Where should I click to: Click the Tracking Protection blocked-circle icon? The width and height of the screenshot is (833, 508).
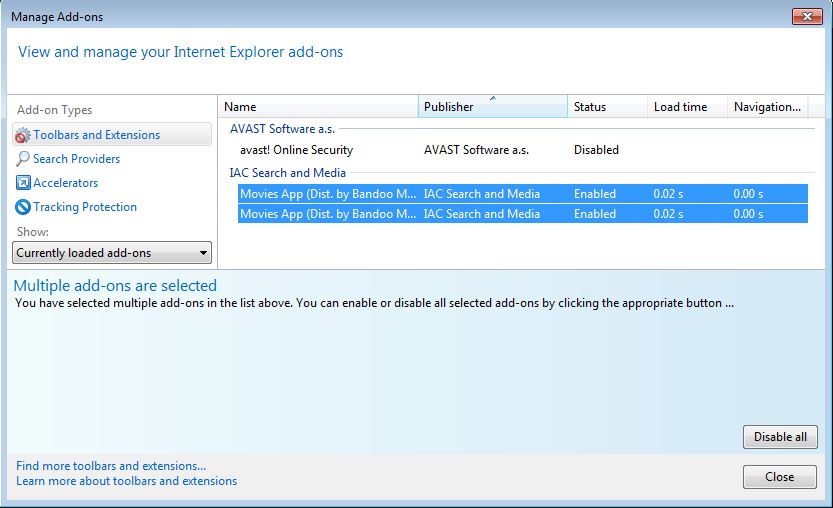pos(23,207)
